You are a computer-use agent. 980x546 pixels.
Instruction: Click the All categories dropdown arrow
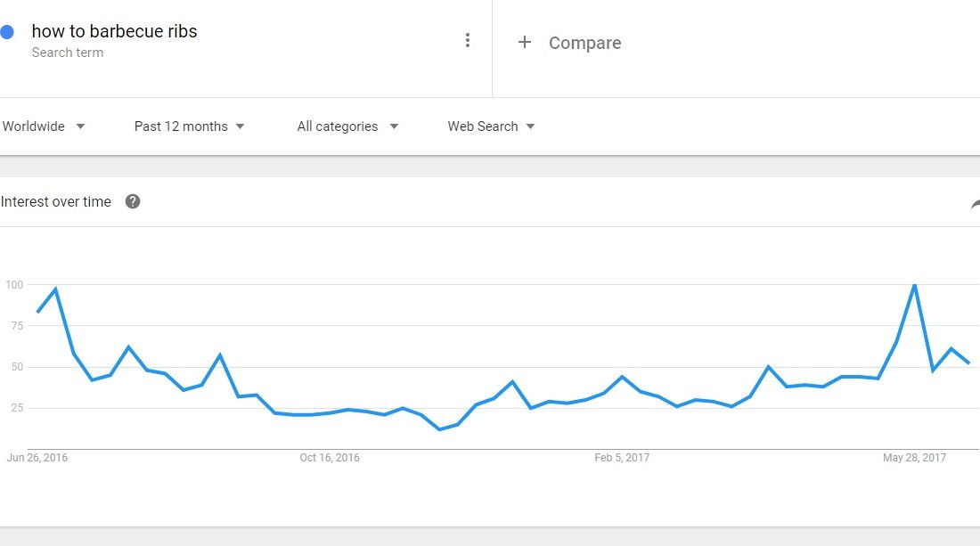coord(394,126)
